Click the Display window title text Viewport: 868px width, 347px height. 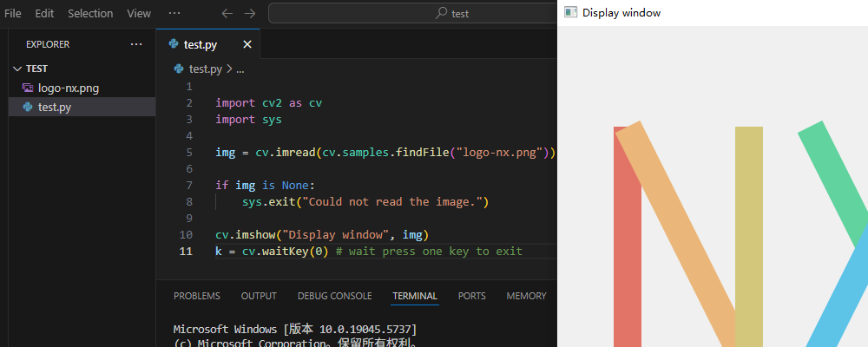click(x=621, y=13)
